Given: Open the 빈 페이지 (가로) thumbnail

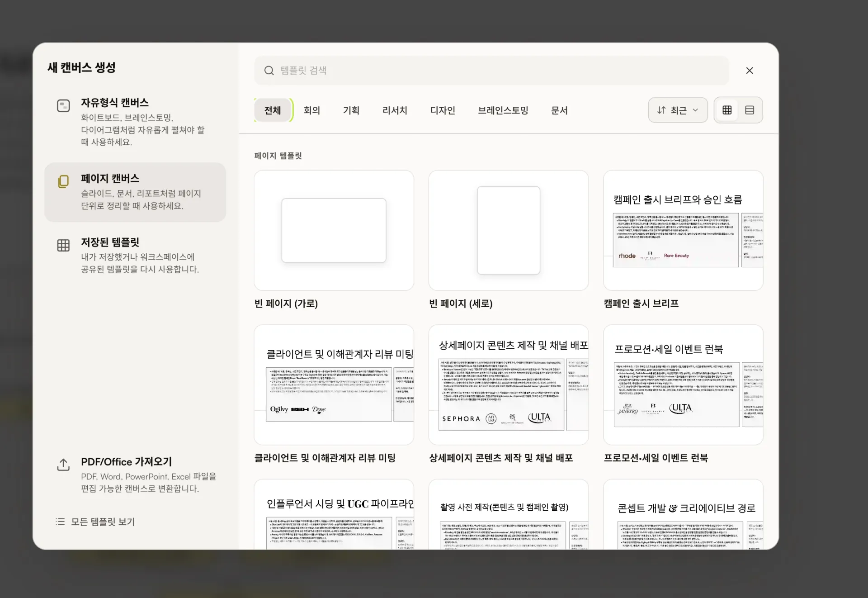Looking at the screenshot, I should (334, 230).
